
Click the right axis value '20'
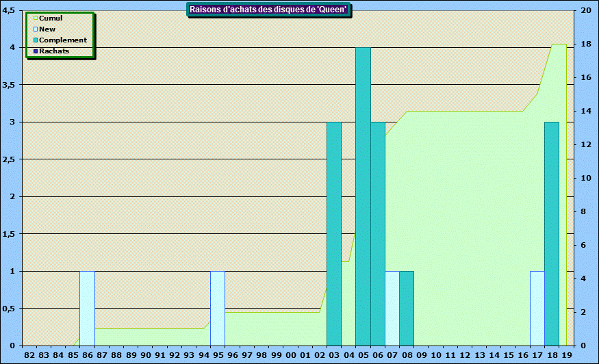[x=586, y=10]
